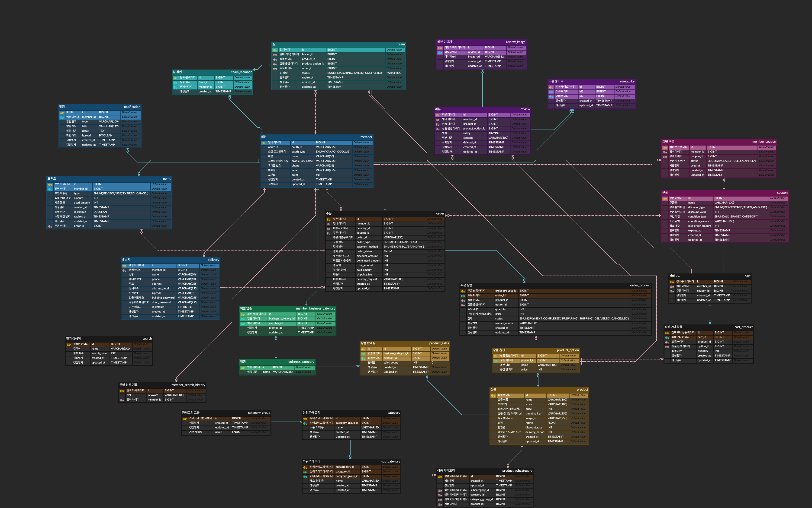The height and width of the screenshot is (508, 812).
Task: Click the foreign key icon beside member_id in member_search_history
Action: coord(122,400)
